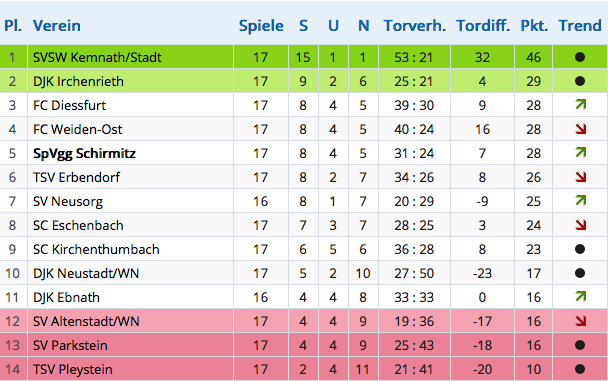This screenshot has width=608, height=381.
Task: Click the black dot trend for SVSW Kemnath/Stadt
Action: point(580,57)
